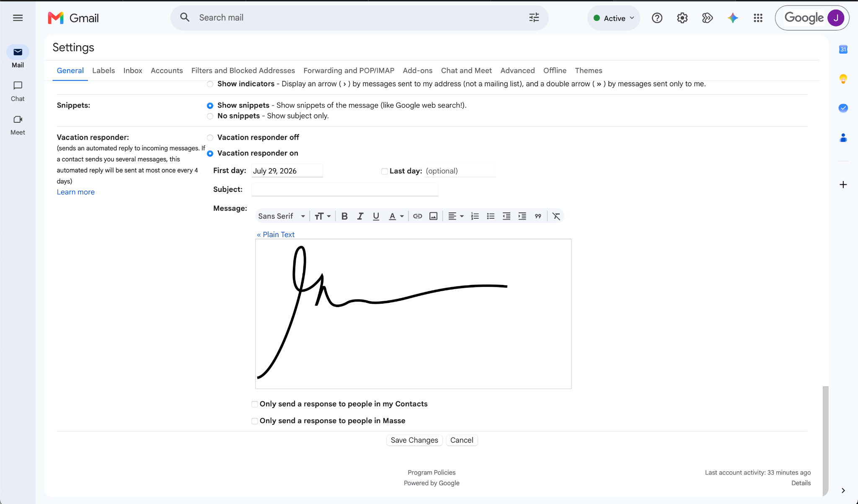
Task: Open Google Keep side panel icon
Action: (843, 79)
